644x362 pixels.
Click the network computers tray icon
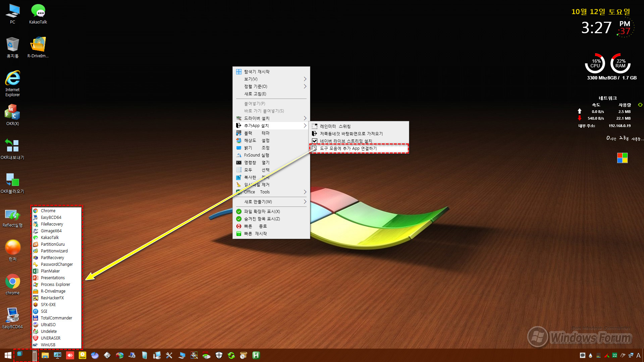631,355
